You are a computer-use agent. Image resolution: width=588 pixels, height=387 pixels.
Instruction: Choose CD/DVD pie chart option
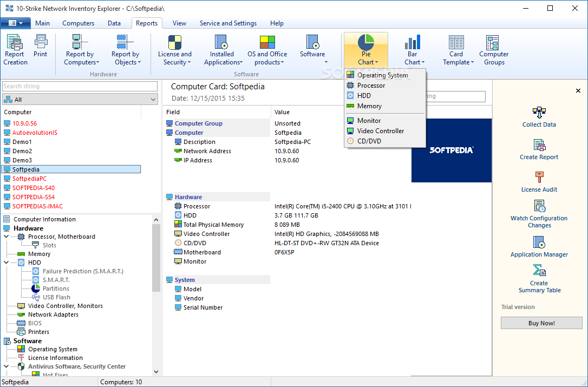tap(385, 141)
